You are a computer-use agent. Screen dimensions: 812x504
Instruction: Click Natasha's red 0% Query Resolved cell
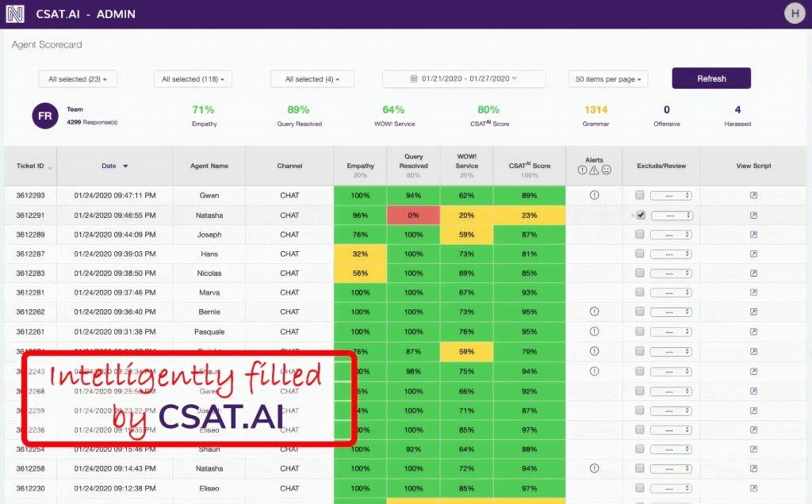(413, 215)
